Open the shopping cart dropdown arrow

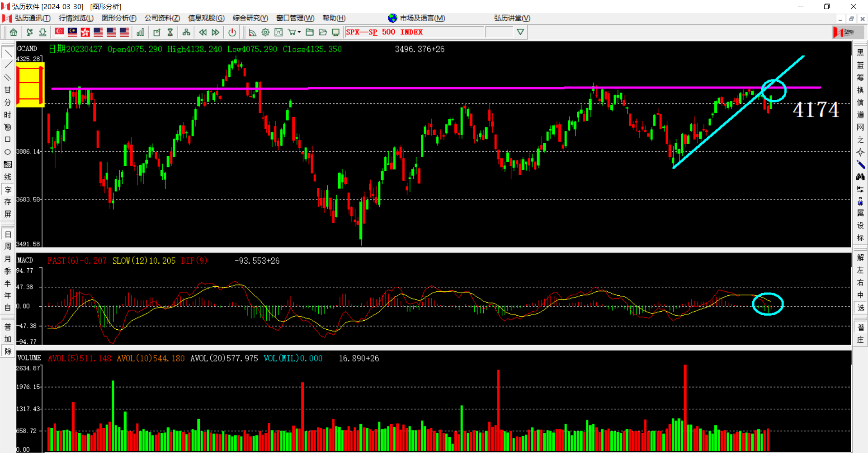(x=299, y=32)
